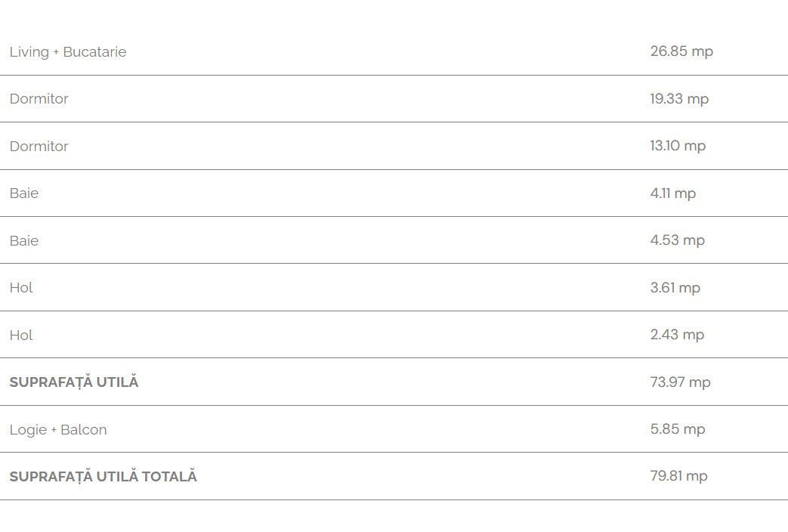Select the 26.85 mp value
788x532 pixels.
coord(681,51)
